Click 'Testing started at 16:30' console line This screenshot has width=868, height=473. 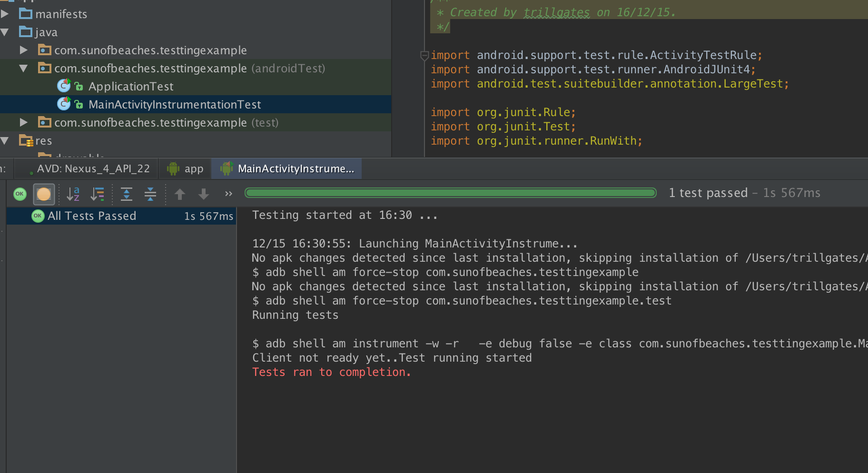345,215
